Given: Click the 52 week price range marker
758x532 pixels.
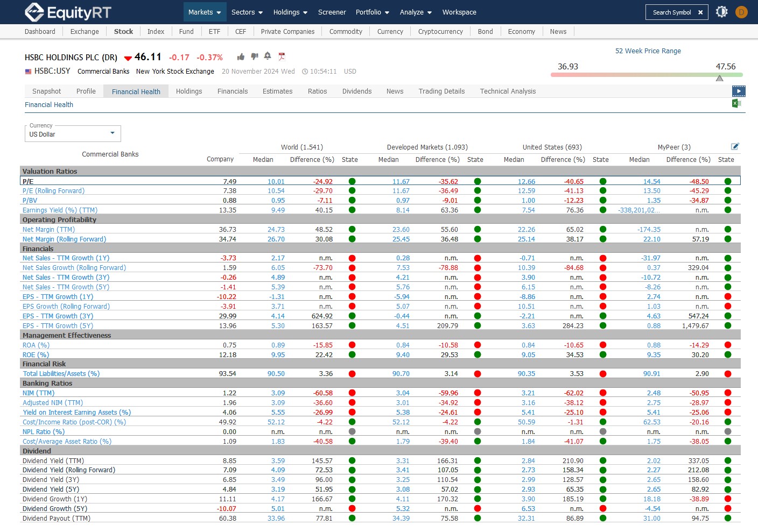Looking at the screenshot, I should [x=720, y=78].
